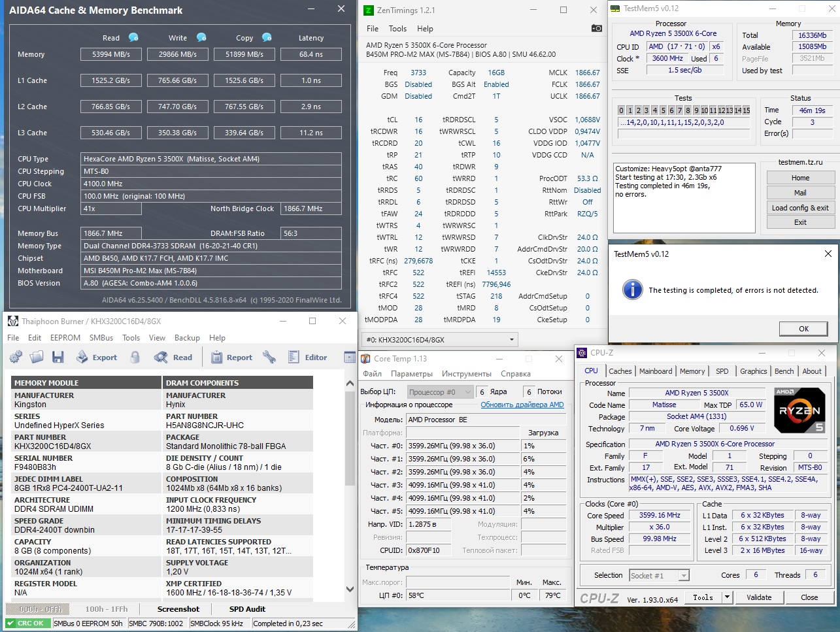
Task: Click the green CRC OK status indicator
Action: 28,624
